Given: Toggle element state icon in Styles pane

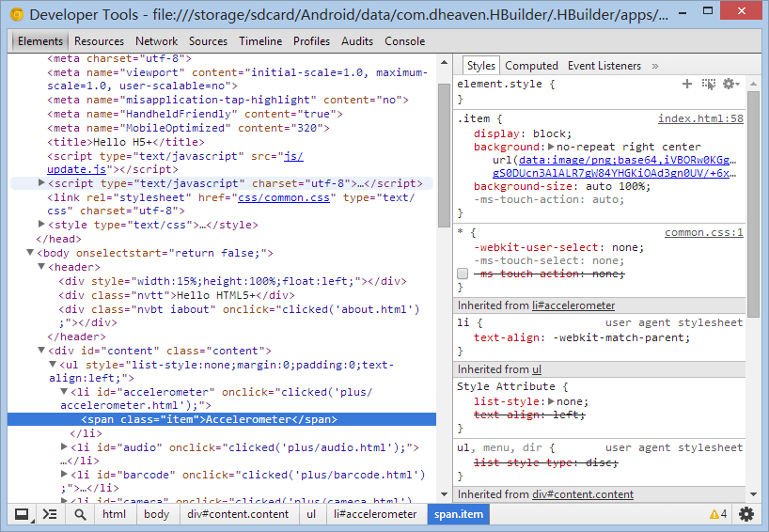Looking at the screenshot, I should click(x=708, y=84).
